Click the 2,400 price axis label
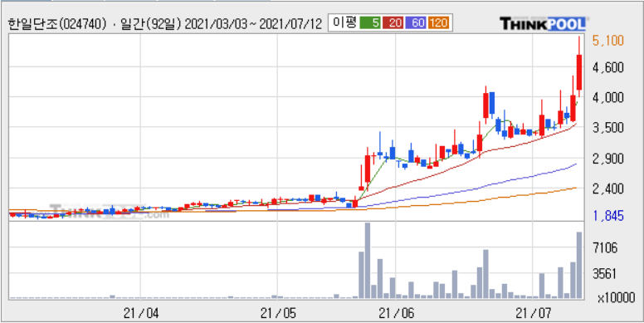The width and height of the screenshot is (644, 323). pyautogui.click(x=608, y=189)
